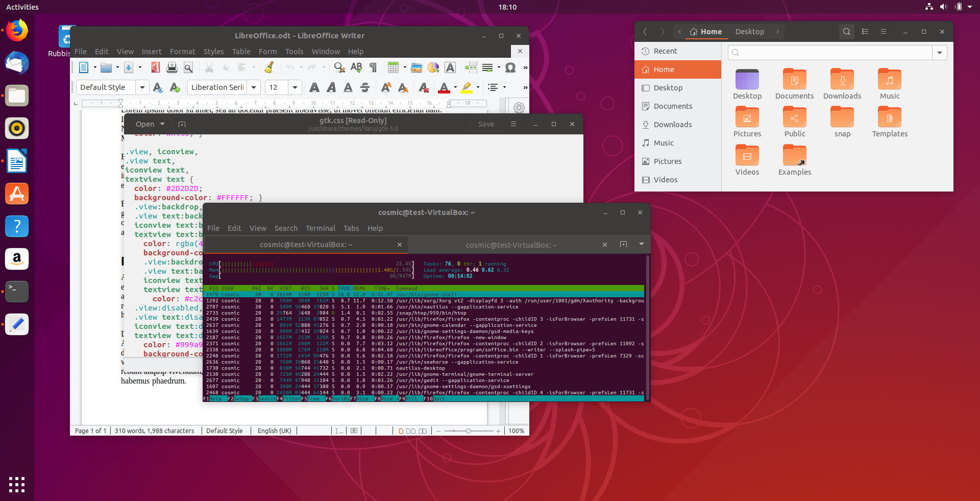
Task: Expand the Liberation Serif font name dropdown
Action: [254, 88]
